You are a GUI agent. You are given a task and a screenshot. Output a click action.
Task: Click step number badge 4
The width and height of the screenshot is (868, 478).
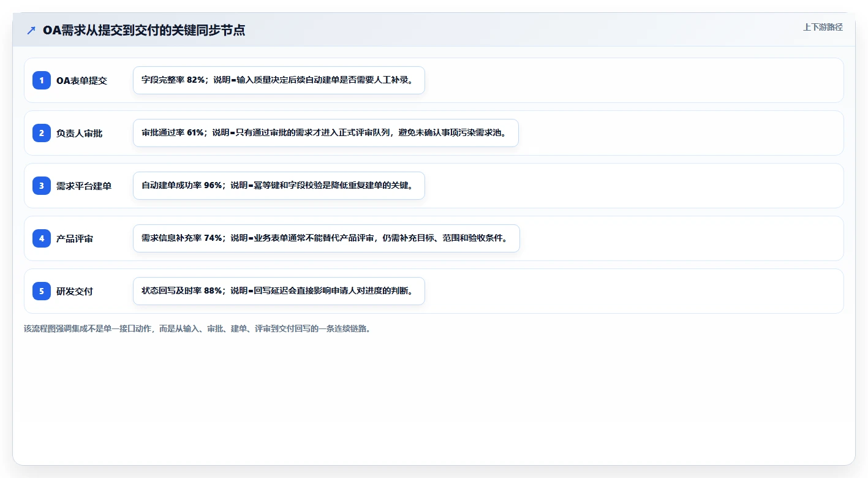tap(42, 238)
